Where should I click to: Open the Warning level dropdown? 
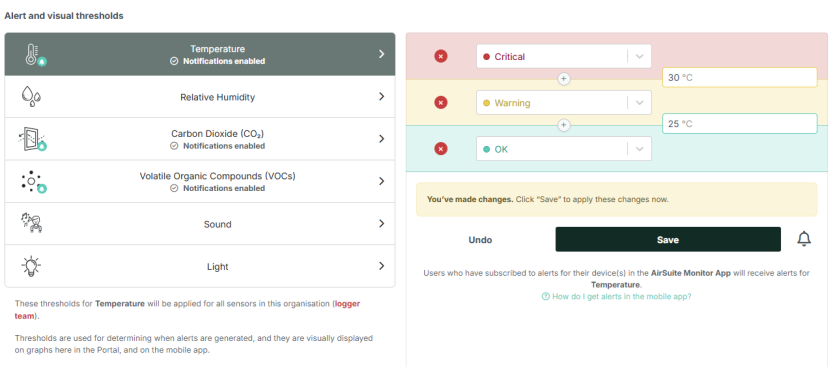click(x=563, y=102)
